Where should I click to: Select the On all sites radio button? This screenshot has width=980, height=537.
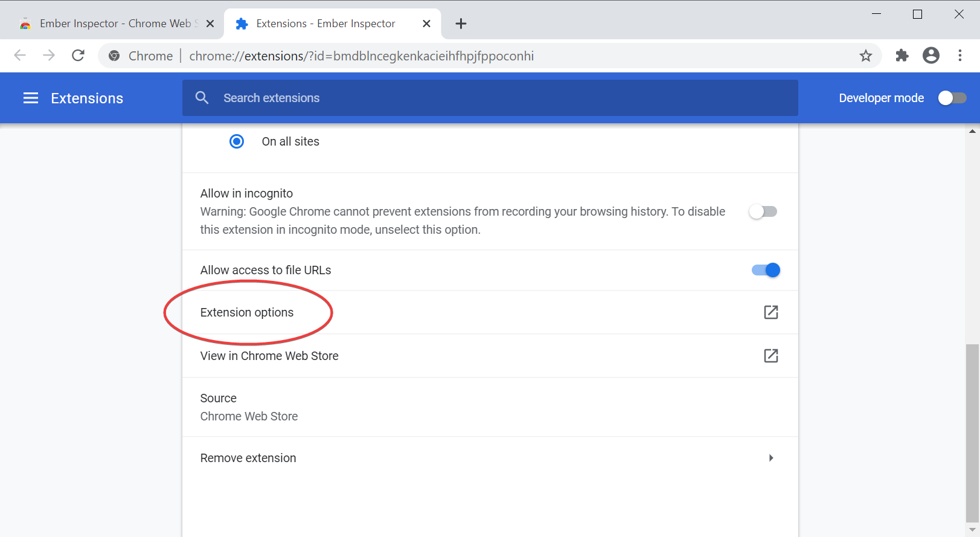point(237,141)
